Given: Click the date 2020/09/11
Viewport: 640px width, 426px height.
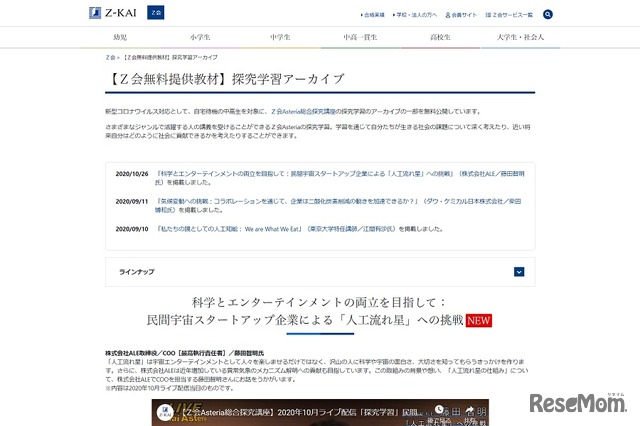Looking at the screenshot, I should [132, 202].
